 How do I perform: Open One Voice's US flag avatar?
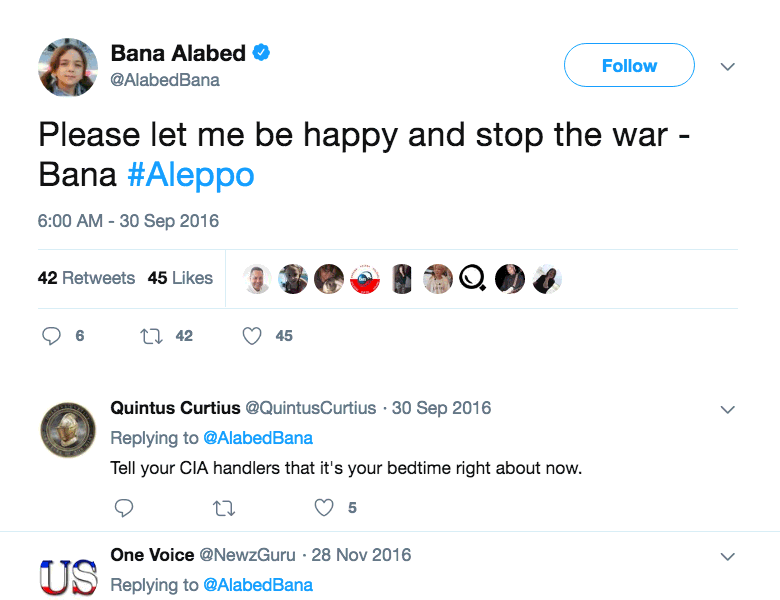tap(67, 575)
